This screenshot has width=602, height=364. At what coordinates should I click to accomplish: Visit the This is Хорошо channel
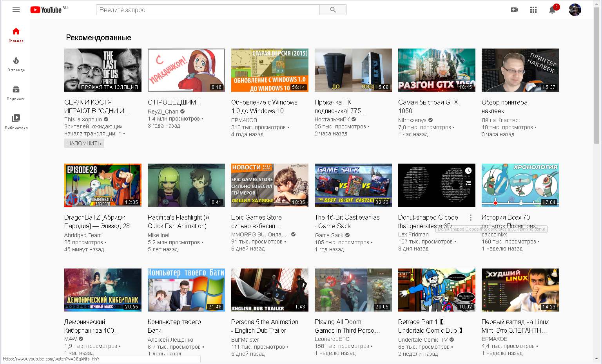(x=83, y=119)
